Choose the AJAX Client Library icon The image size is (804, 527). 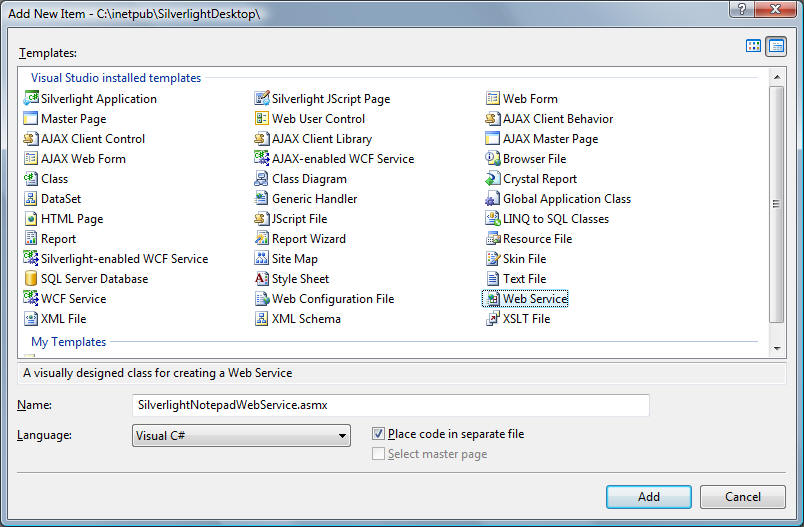pos(262,138)
